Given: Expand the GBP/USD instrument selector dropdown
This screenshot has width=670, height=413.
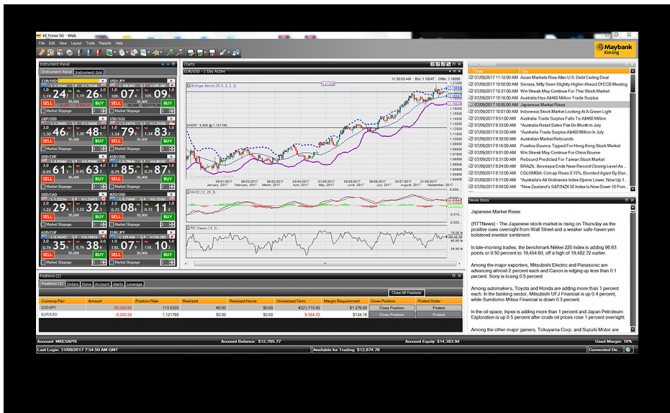Looking at the screenshot, I should pyautogui.click(x=105, y=118).
